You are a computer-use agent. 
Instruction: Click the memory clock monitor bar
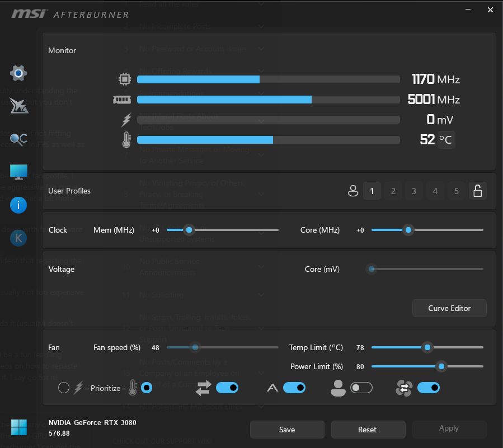[x=269, y=100]
